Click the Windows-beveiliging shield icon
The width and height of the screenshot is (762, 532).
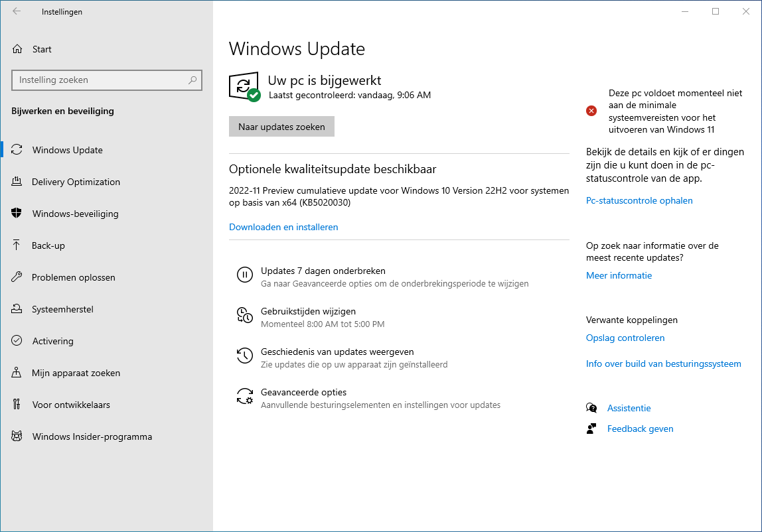17,214
